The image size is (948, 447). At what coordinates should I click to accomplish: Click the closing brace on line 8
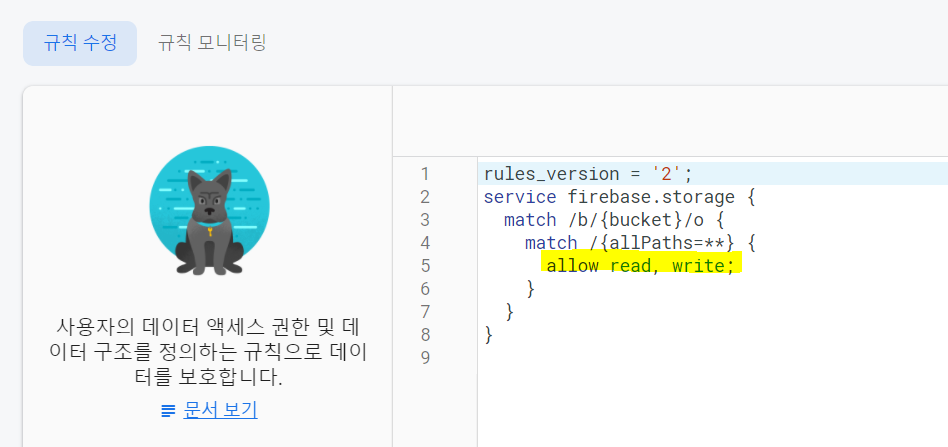(x=489, y=335)
